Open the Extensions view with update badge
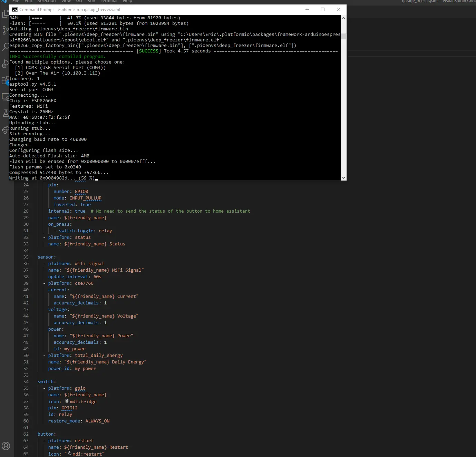 click(x=5, y=81)
